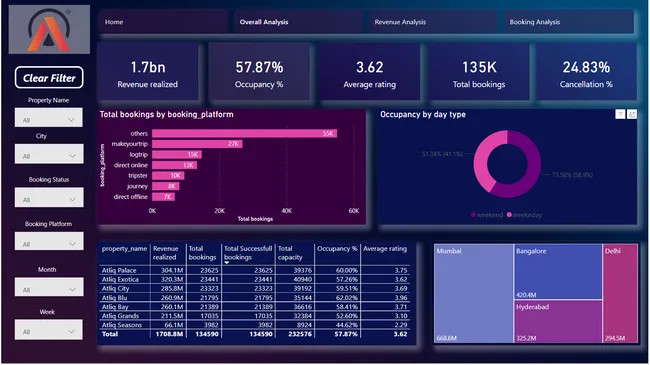
Task: Click the tripster bar showing 10K
Action: tap(168, 175)
